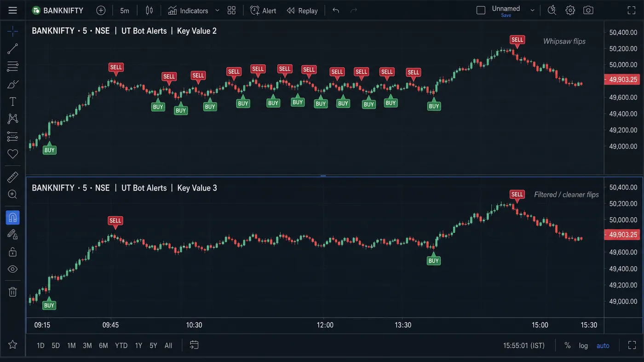Take a snapshot with the camera icon

588,10
